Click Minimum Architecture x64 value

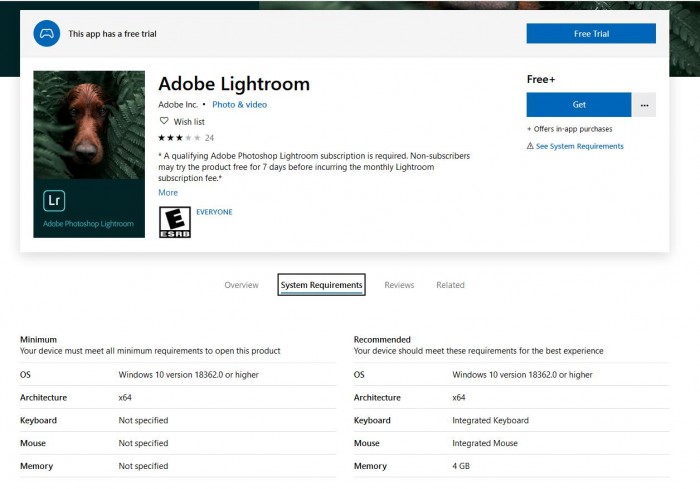click(125, 397)
